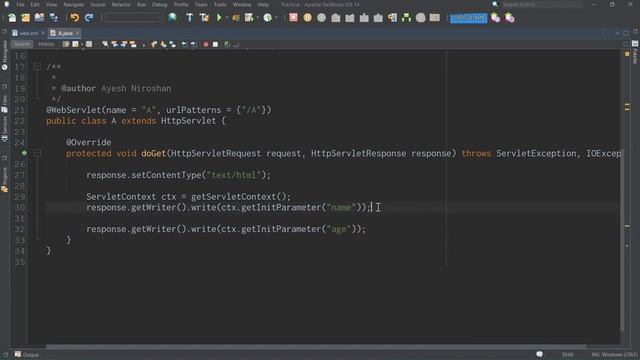
Task: Open the Files side panel tab
Action: click(x=5, y=104)
